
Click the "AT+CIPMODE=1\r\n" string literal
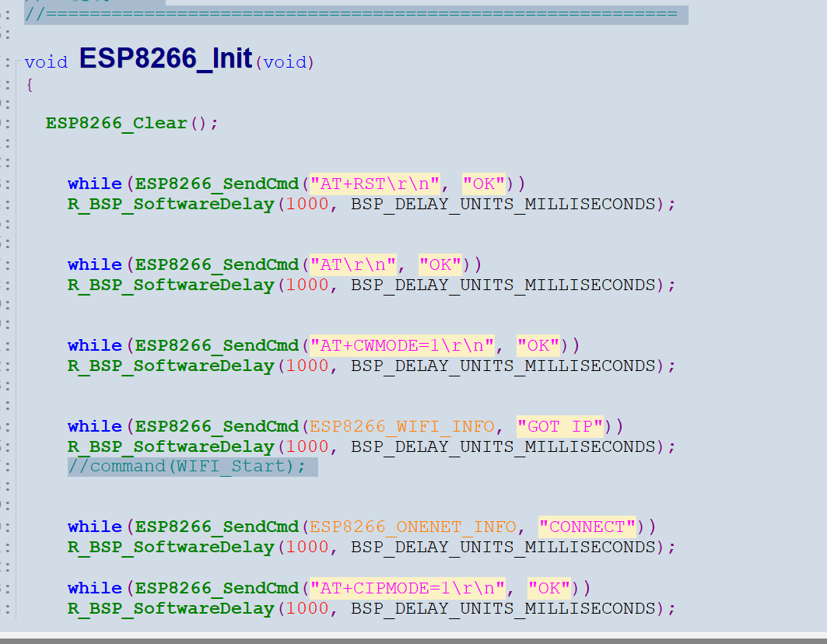pyautogui.click(x=408, y=588)
